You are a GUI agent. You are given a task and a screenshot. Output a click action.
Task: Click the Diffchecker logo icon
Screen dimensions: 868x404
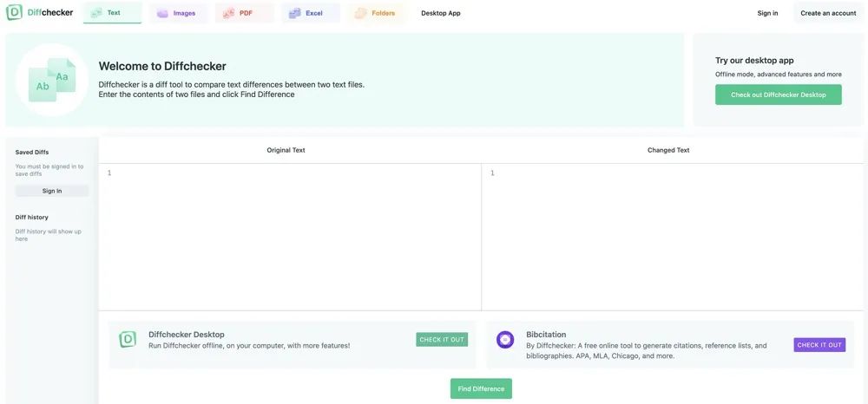[15, 12]
